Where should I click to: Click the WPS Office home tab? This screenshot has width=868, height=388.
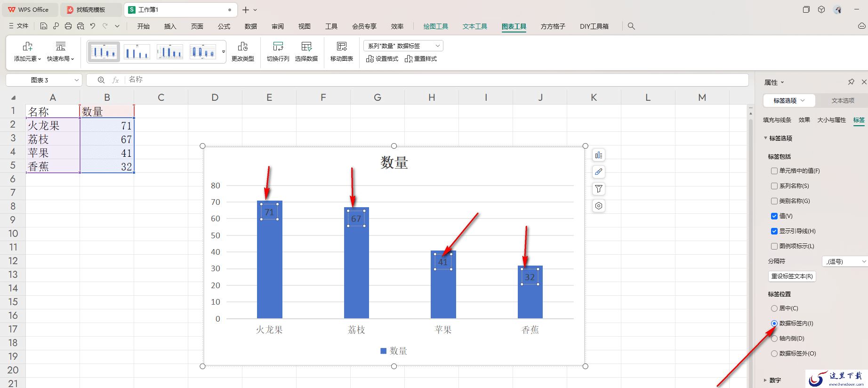pyautogui.click(x=29, y=9)
